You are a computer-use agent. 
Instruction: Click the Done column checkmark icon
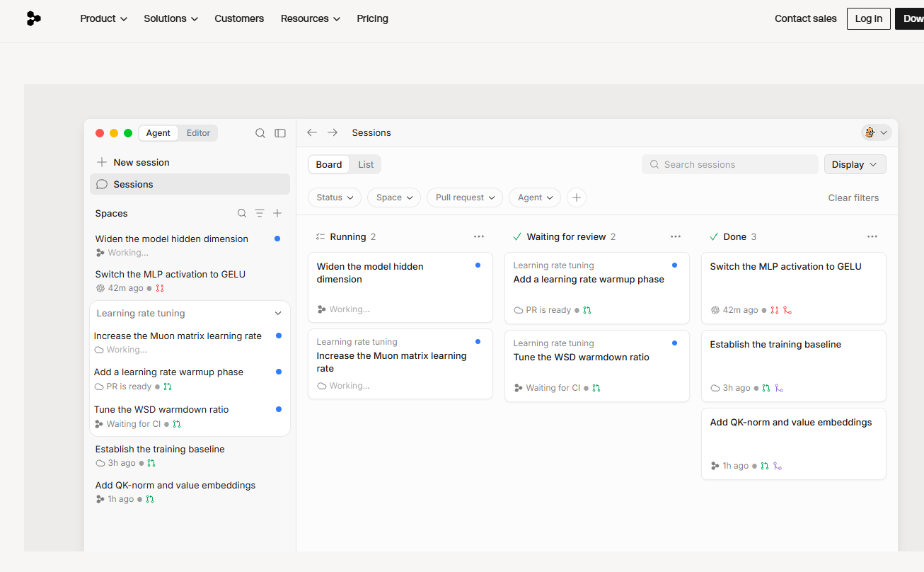pos(714,236)
